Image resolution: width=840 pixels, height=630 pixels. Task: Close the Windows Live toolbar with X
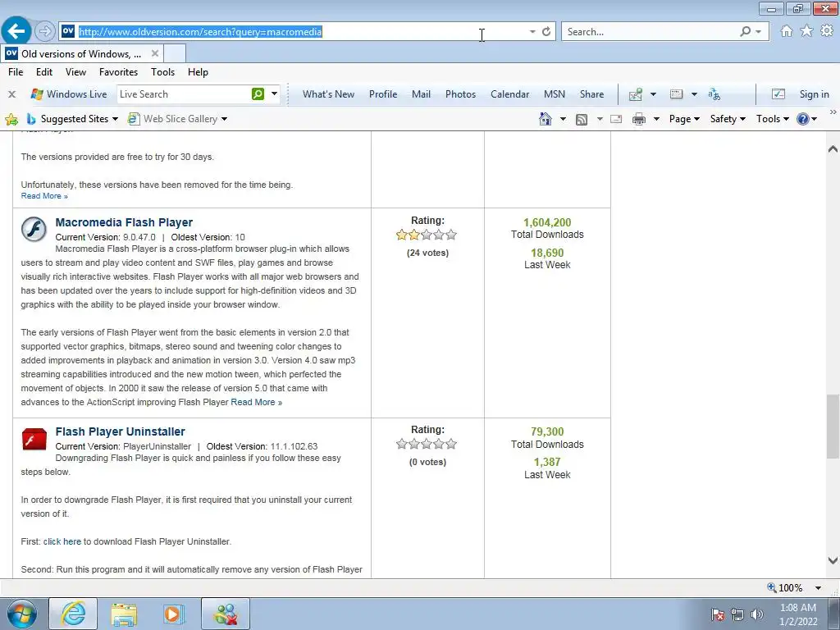click(x=11, y=94)
